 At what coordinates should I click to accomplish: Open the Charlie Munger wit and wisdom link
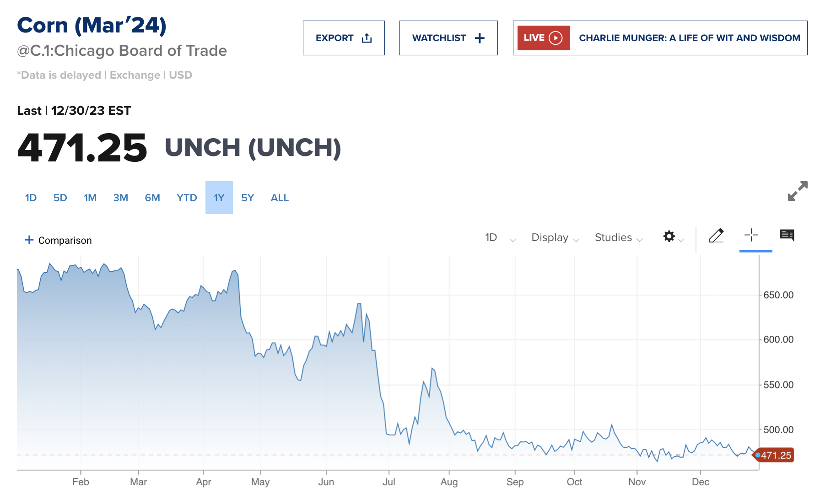689,38
